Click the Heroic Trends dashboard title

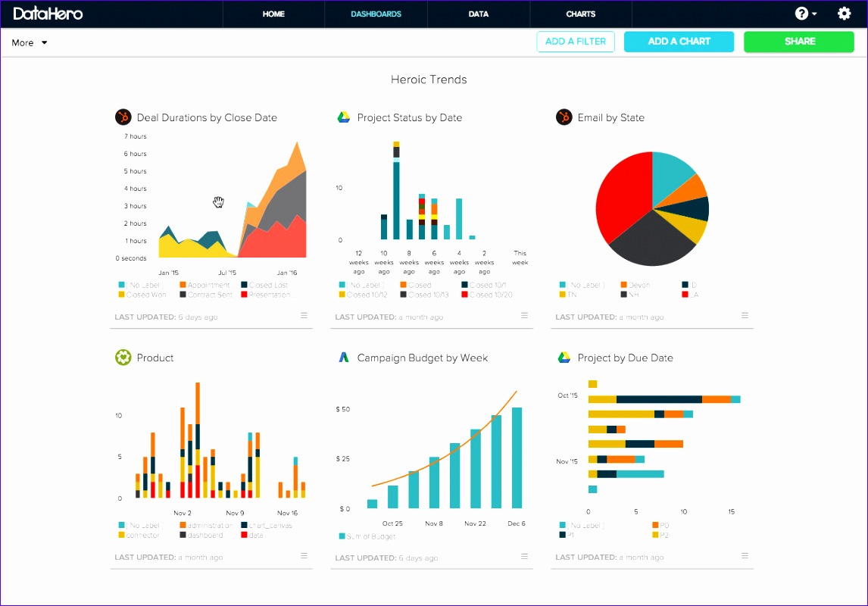click(x=429, y=80)
